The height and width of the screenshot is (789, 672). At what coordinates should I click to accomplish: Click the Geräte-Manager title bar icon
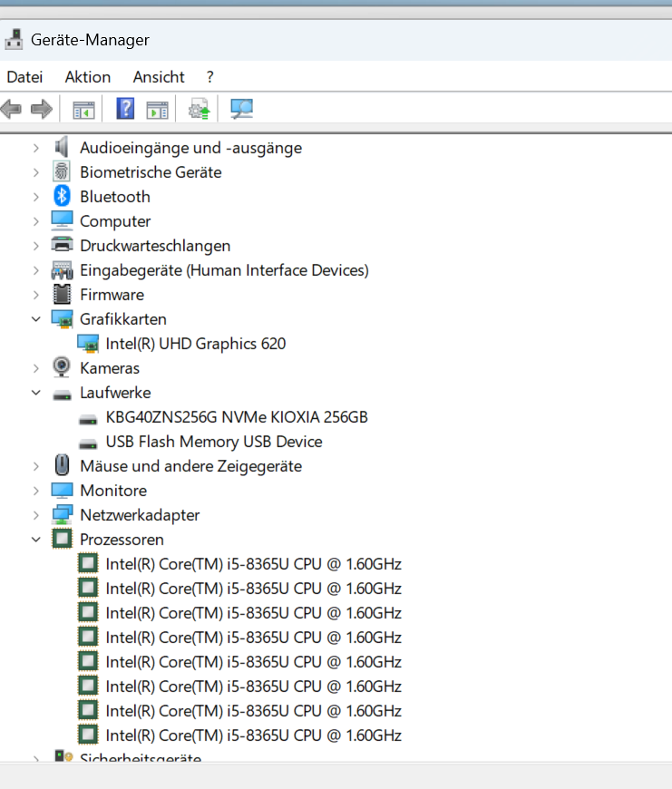[x=15, y=40]
